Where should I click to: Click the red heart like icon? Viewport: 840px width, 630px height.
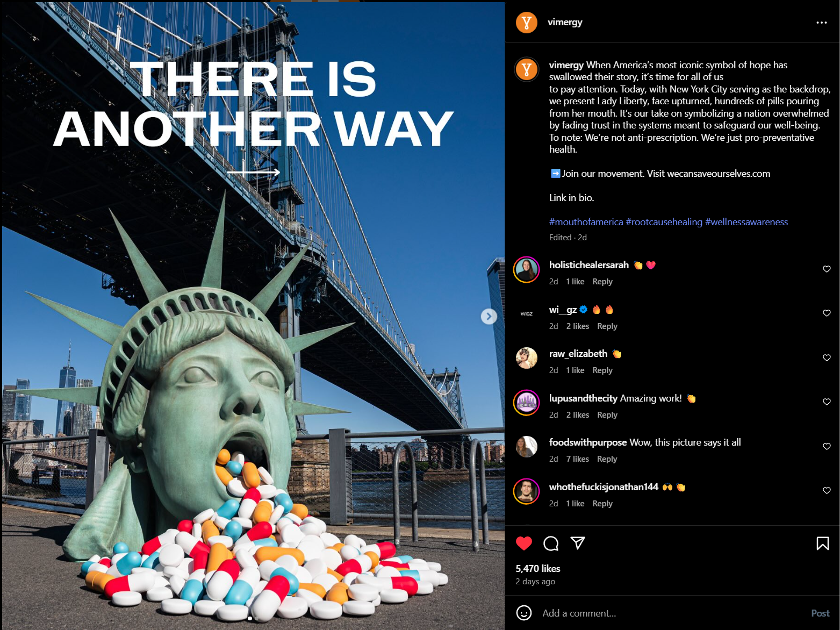click(x=524, y=543)
